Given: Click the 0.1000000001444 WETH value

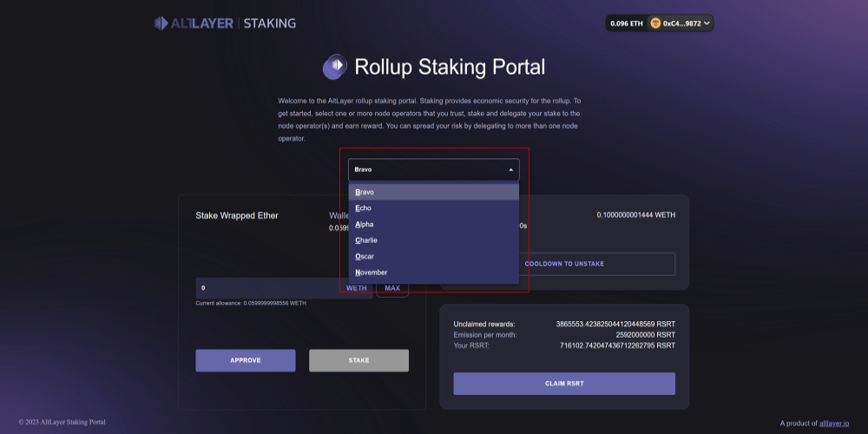Looking at the screenshot, I should [636, 214].
